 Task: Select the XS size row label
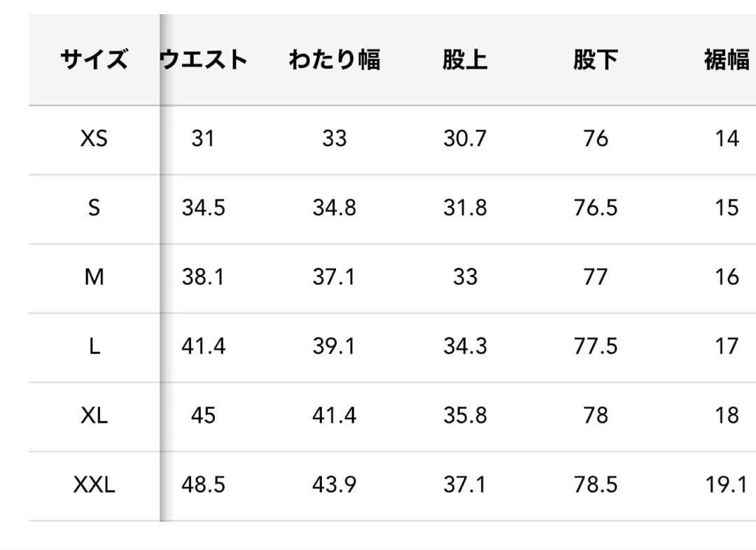94,139
